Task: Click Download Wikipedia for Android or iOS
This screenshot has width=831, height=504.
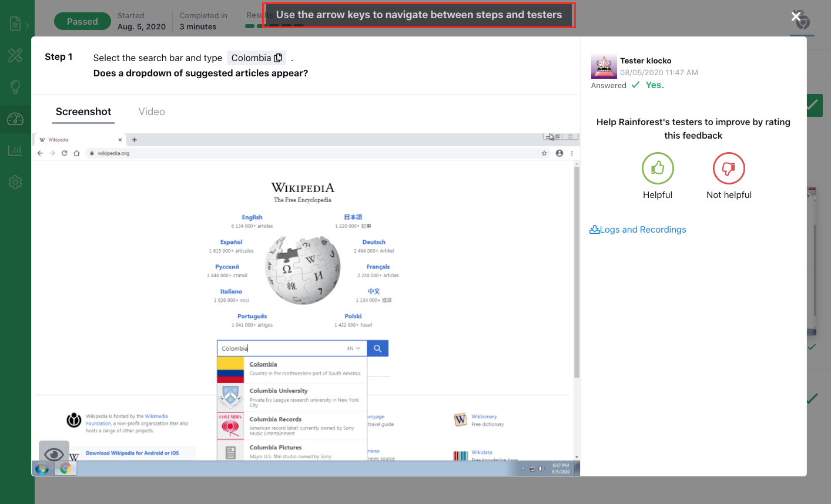Action: (x=132, y=453)
